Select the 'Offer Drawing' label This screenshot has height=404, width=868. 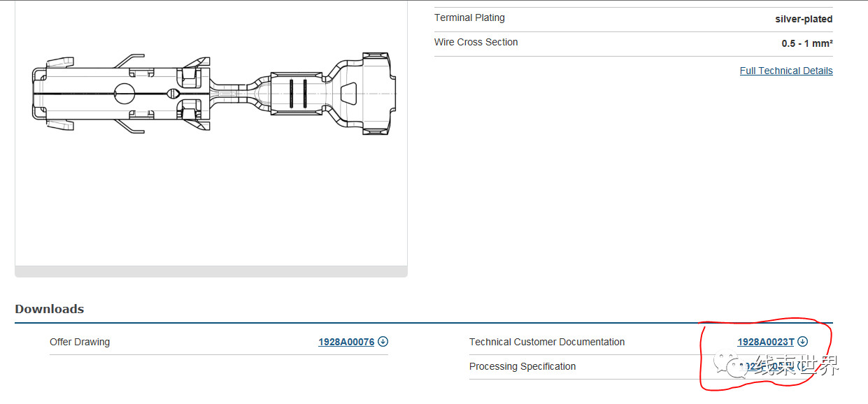[x=80, y=342]
